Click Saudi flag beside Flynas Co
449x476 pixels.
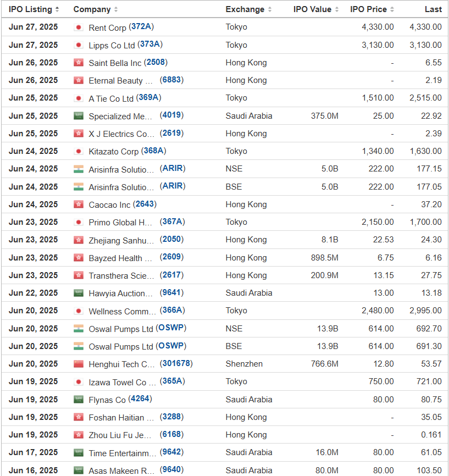79,399
